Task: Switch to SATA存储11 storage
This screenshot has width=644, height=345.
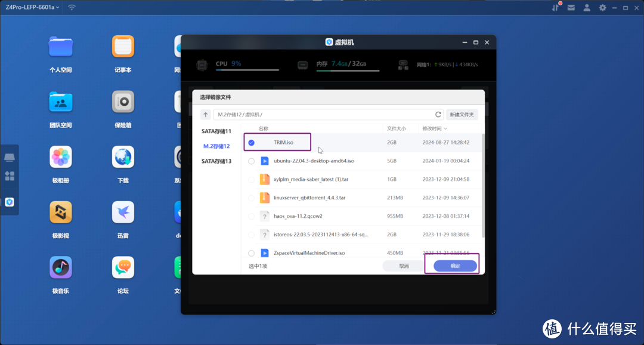Action: click(x=216, y=131)
